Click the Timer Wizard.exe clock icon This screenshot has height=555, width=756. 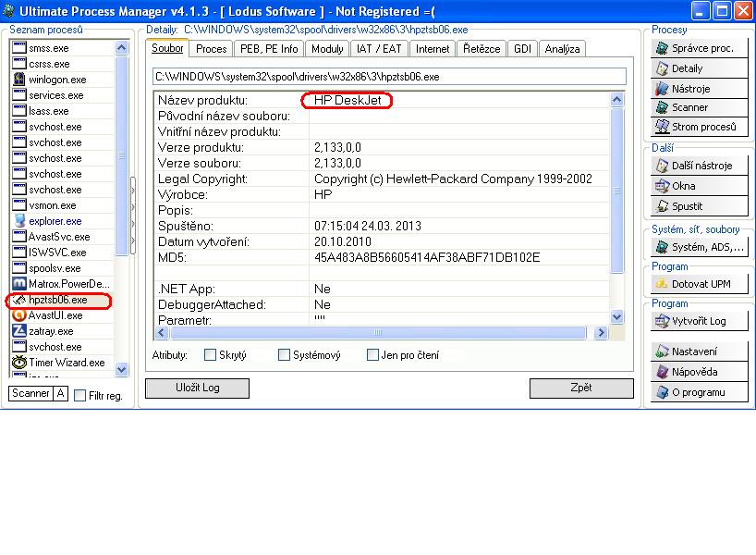(19, 362)
